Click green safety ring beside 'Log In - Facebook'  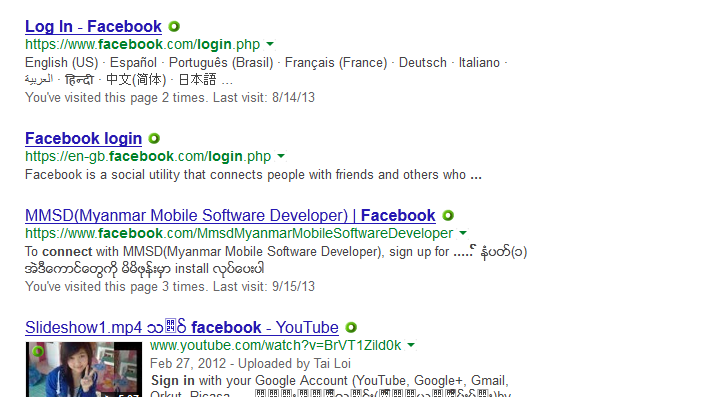click(x=174, y=26)
